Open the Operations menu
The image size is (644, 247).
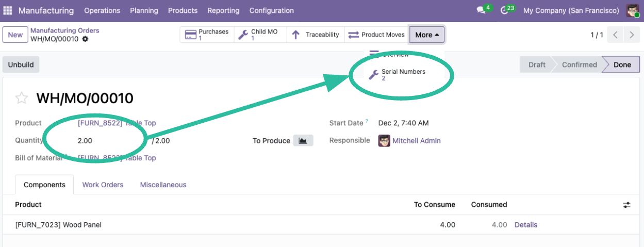tap(102, 10)
